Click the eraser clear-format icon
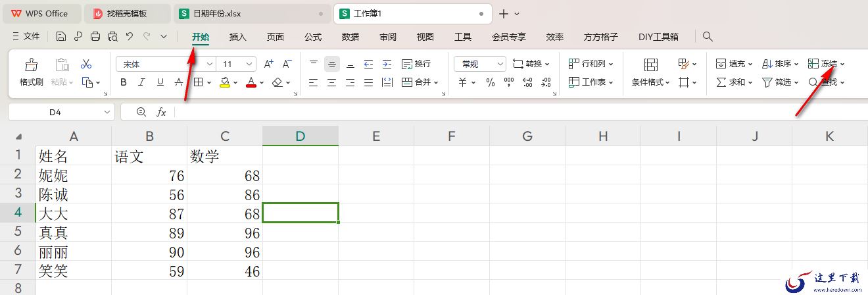The image size is (868, 295). point(277,82)
